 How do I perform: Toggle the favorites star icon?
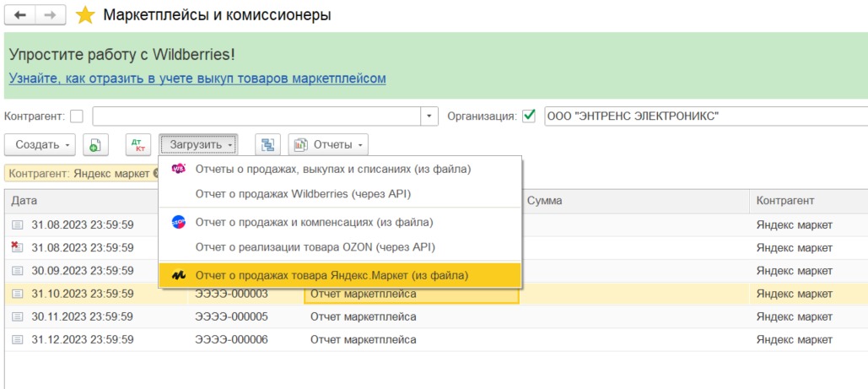pos(85,15)
